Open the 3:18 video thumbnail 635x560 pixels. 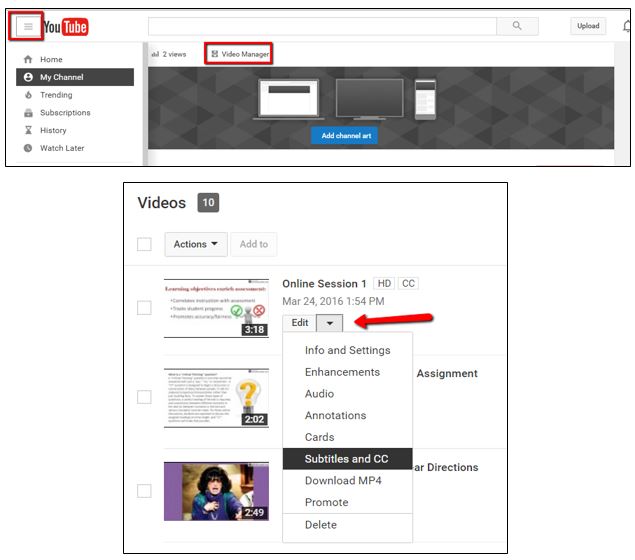[x=216, y=308]
